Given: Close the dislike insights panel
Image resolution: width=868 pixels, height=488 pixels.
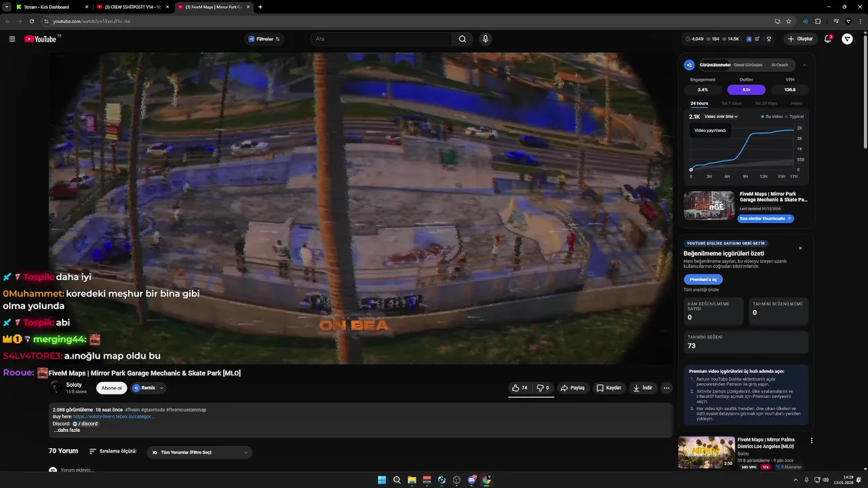Looking at the screenshot, I should 800,248.
